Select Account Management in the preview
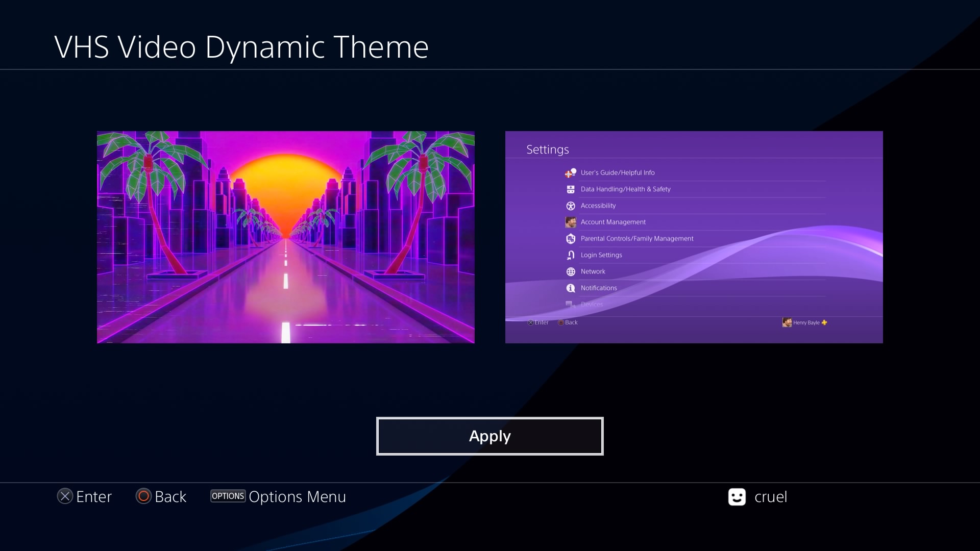 [x=613, y=222]
